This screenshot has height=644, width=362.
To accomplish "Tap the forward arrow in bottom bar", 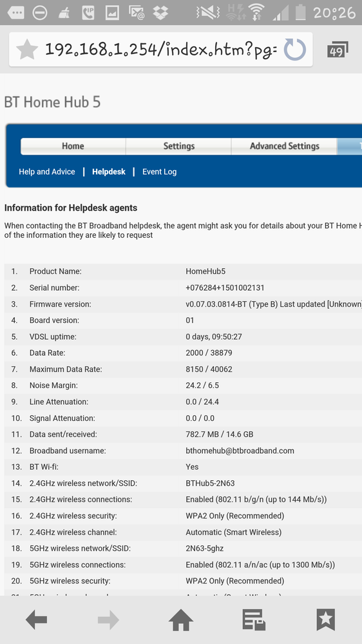I will (108, 620).
